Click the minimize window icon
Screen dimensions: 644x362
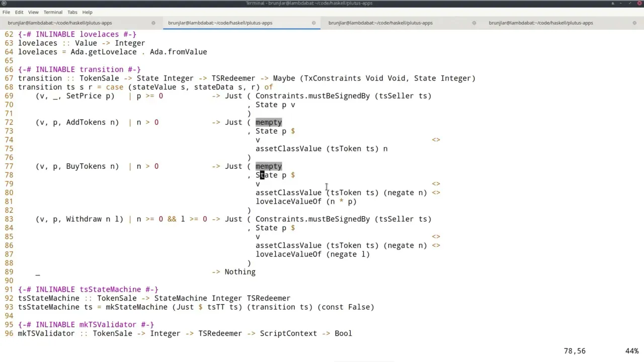(621, 3)
